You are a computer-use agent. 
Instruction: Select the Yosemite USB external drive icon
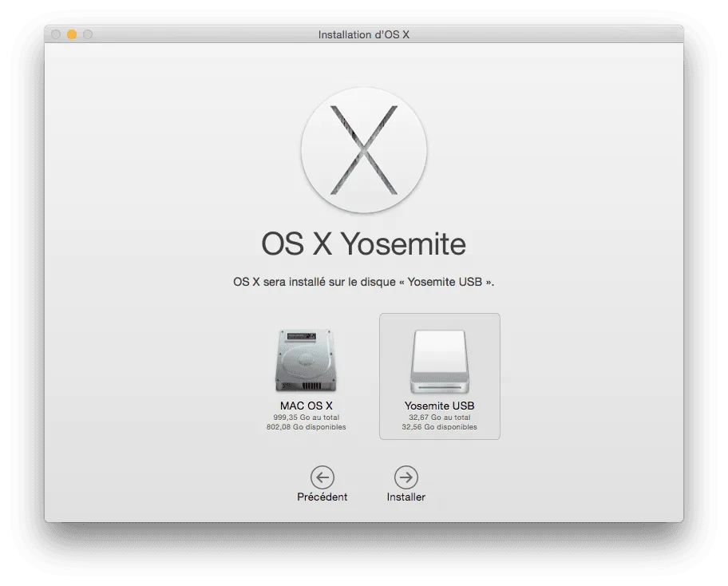pos(440,361)
